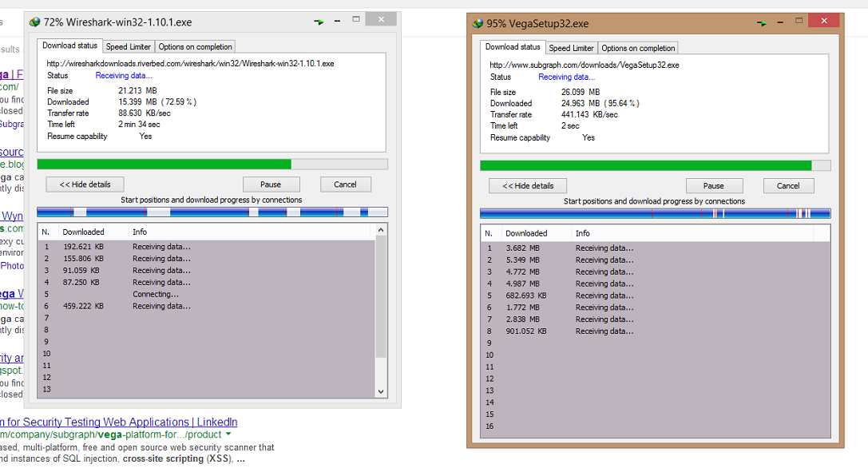The image size is (868, 476).
Task: Click the Wireshark connections list scrollbar thumb
Action: (381, 296)
